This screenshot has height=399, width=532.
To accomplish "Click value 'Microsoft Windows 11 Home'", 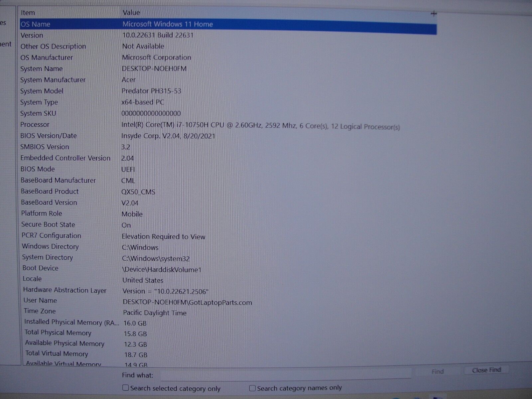I will pyautogui.click(x=168, y=24).
